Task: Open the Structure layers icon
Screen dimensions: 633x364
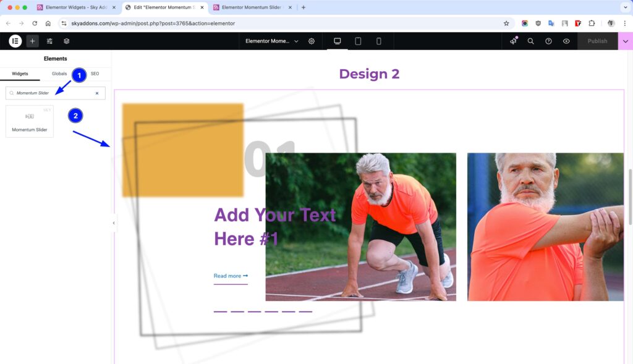Action: point(67,41)
